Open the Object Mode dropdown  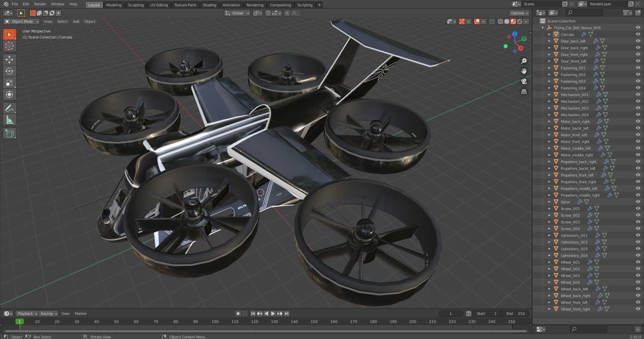point(21,21)
